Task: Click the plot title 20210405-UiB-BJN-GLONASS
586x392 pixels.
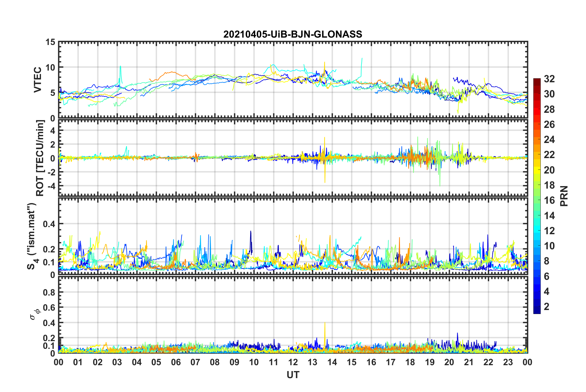Action: pyautogui.click(x=293, y=34)
